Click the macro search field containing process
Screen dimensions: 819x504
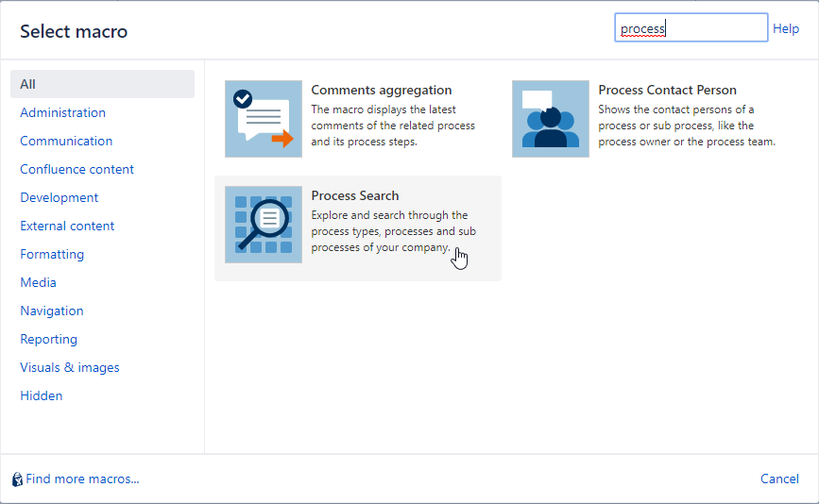point(691,27)
